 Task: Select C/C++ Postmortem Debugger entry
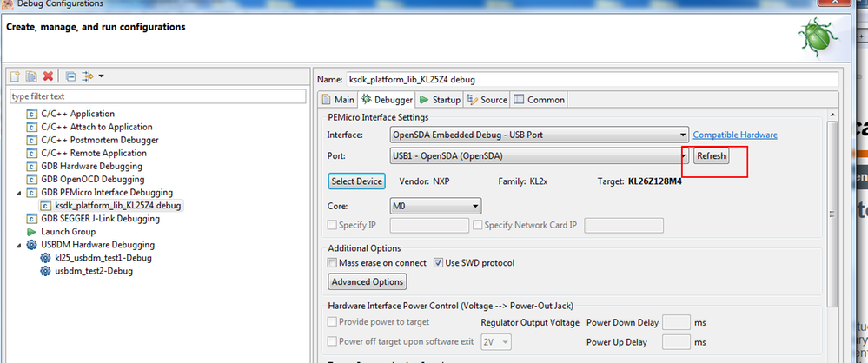click(100, 140)
